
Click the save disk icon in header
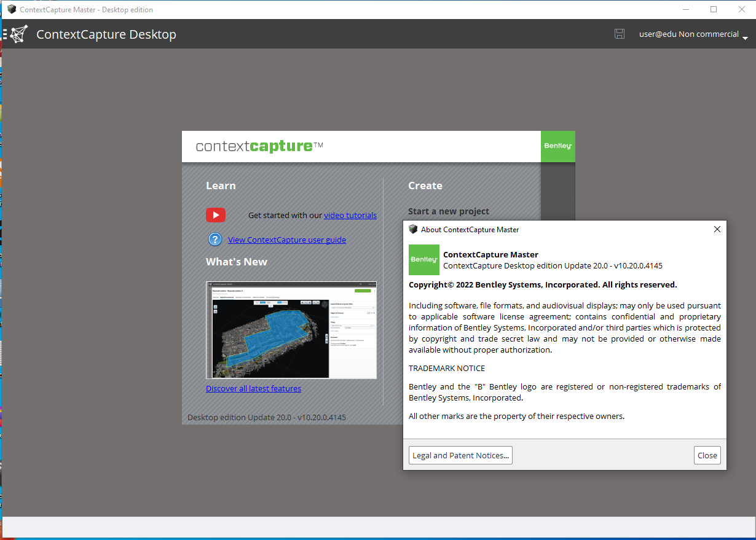pos(620,34)
